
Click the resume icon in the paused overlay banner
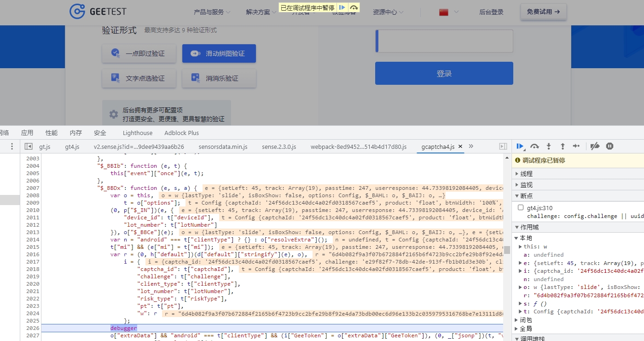tap(342, 7)
